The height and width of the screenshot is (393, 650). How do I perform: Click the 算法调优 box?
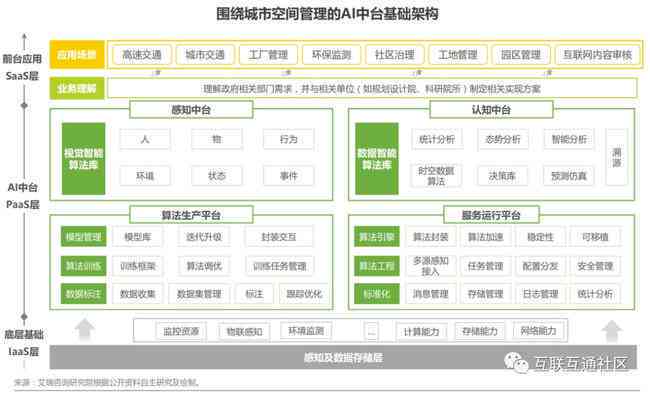tap(204, 266)
